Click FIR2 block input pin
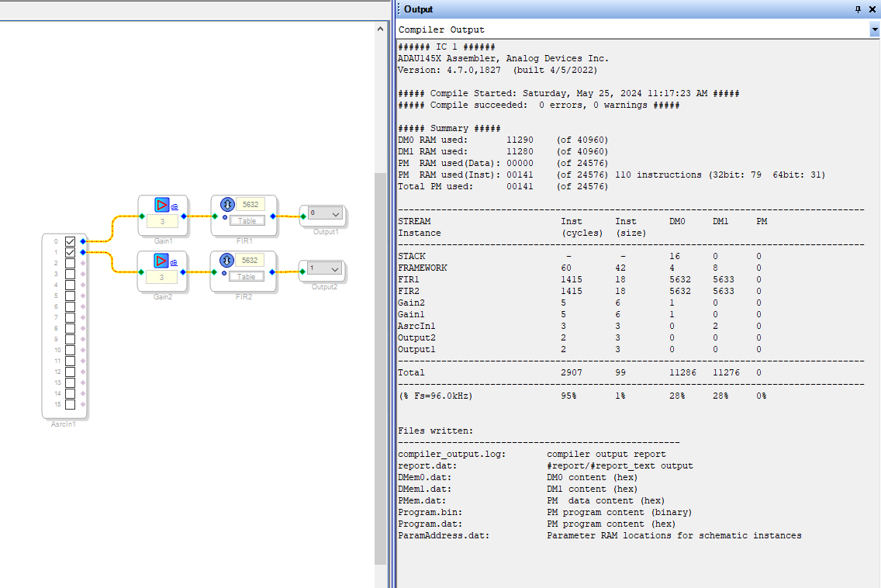 214,272
